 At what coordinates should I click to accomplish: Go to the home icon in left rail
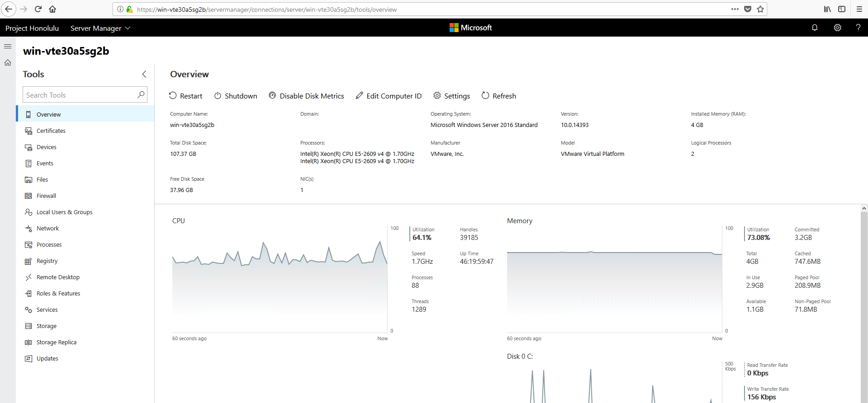[x=8, y=63]
